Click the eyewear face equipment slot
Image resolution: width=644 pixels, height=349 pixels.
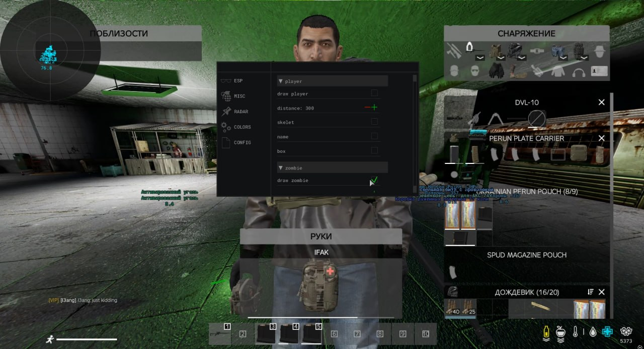475,71
